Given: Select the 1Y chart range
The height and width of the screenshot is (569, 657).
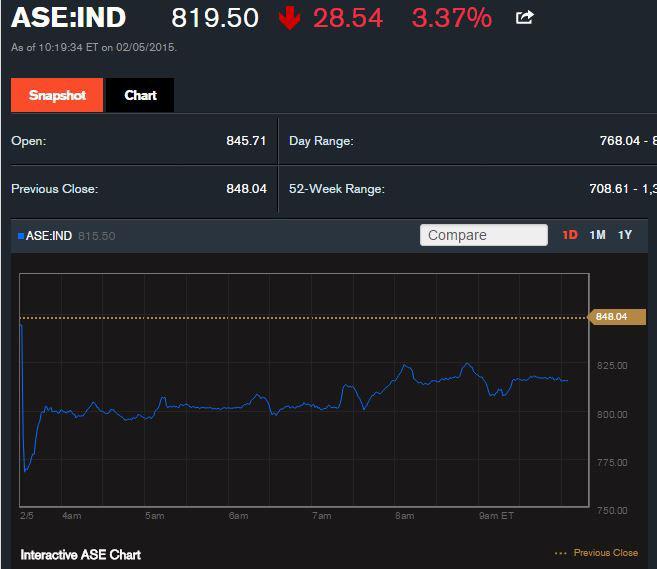Looking at the screenshot, I should click(625, 235).
